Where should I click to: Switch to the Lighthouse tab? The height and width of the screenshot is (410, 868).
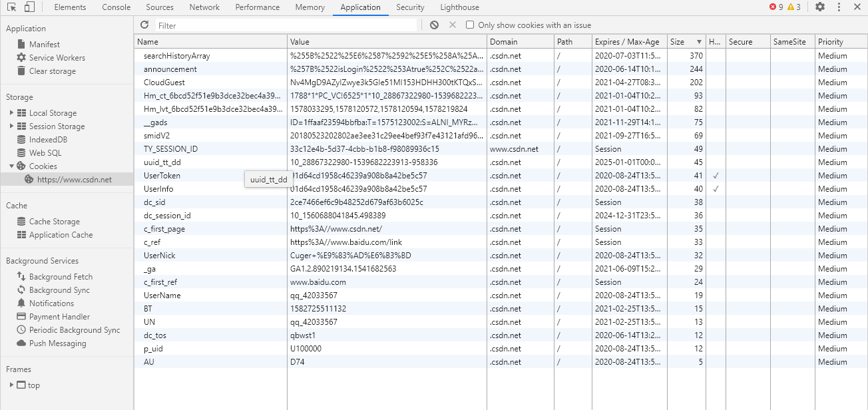pyautogui.click(x=459, y=7)
